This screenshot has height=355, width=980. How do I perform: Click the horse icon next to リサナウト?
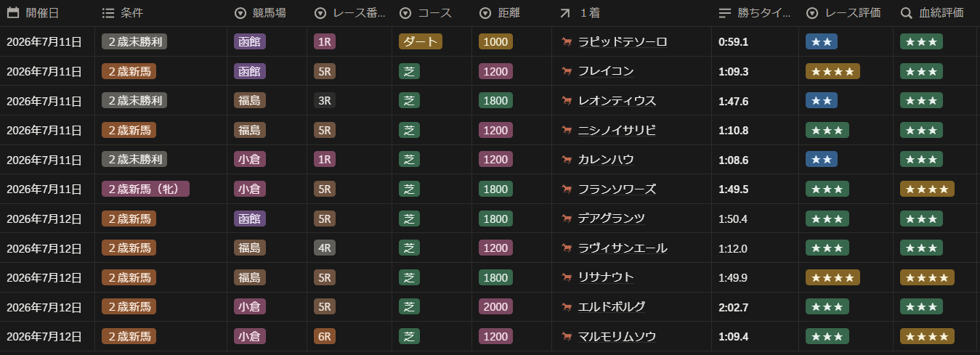click(x=567, y=277)
